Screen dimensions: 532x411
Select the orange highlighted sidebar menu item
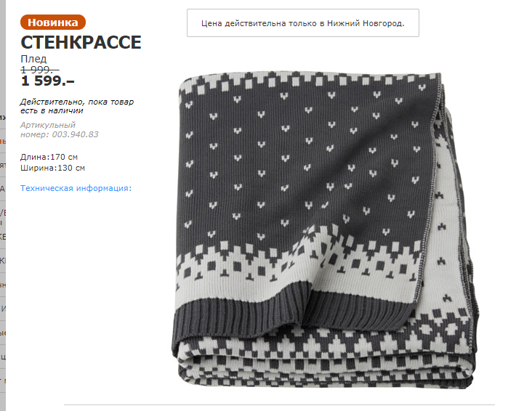[x=3, y=142]
